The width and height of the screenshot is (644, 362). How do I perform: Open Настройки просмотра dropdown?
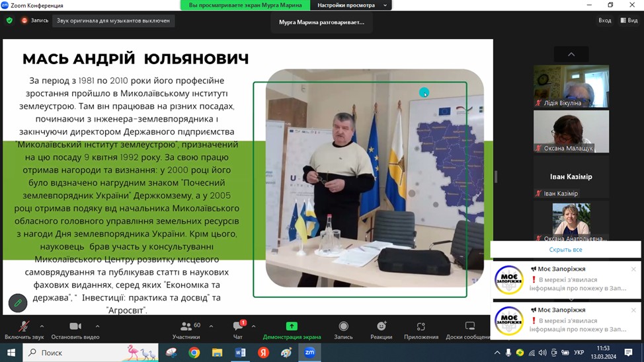point(352,5)
